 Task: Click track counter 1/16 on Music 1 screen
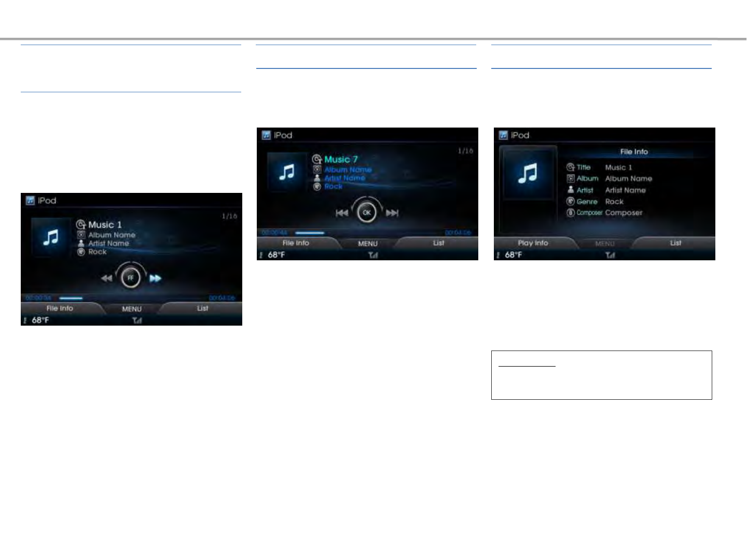pos(229,216)
